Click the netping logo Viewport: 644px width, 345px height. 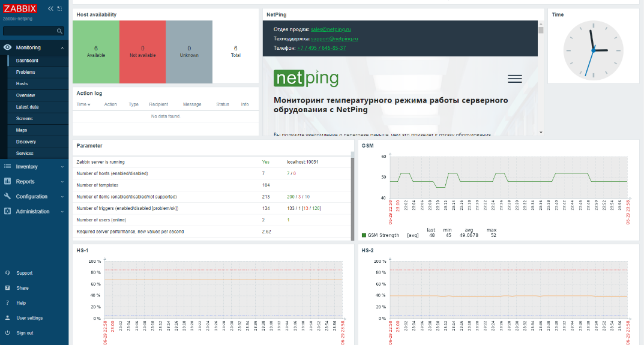point(306,78)
